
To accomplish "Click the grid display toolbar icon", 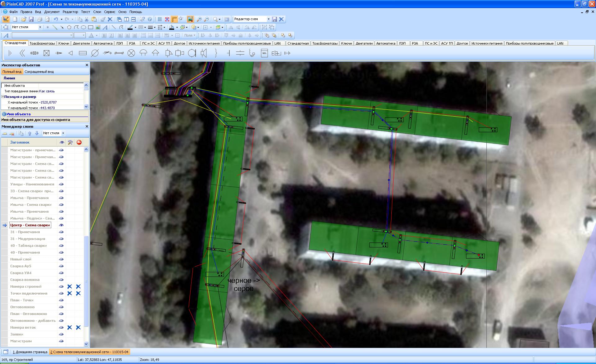I will tap(160, 19).
